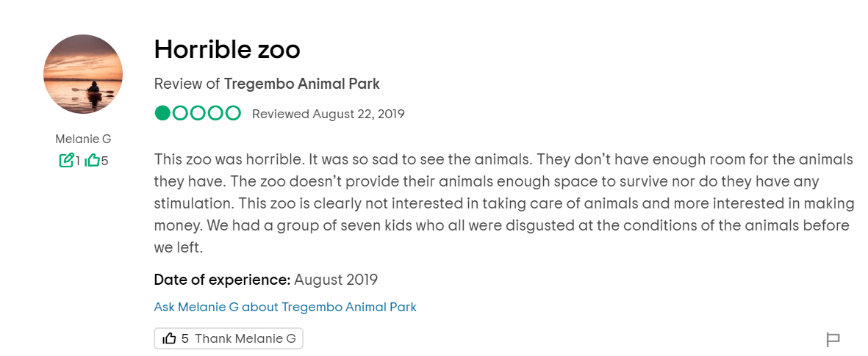Open the "Horrible zoo" review title

click(x=227, y=50)
